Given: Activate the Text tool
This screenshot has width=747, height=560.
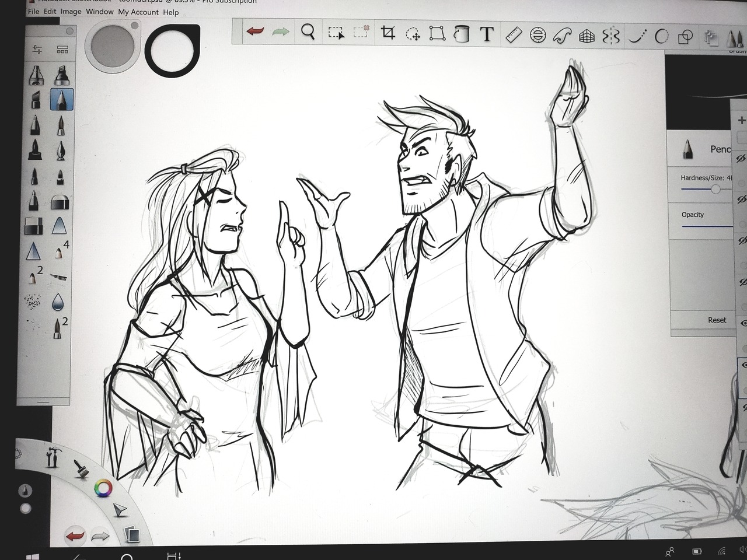Looking at the screenshot, I should click(487, 34).
